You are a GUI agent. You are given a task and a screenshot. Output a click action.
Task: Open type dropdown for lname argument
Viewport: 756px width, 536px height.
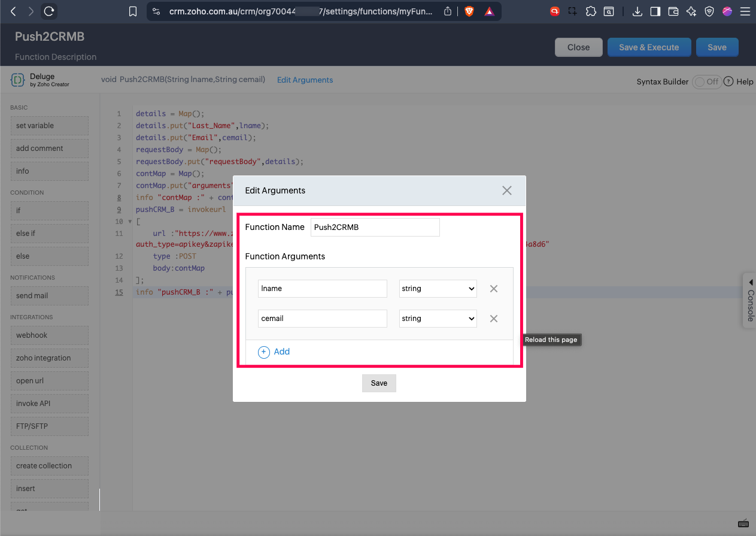(438, 289)
